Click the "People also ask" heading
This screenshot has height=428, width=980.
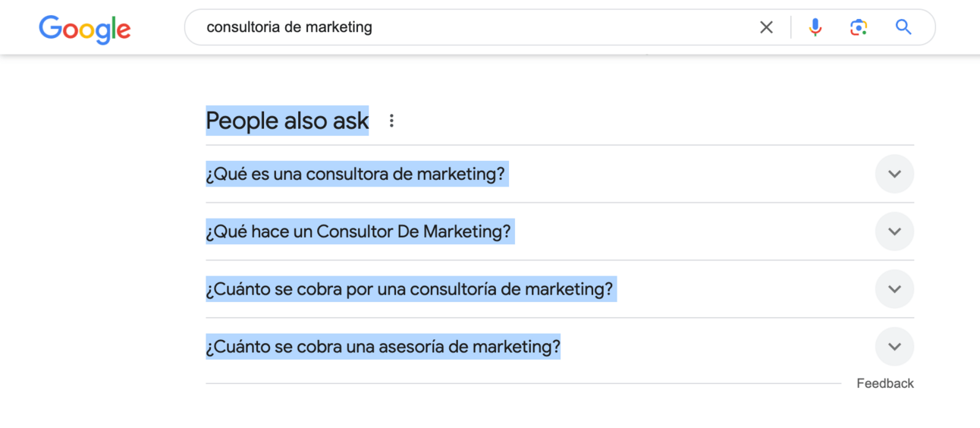pyautogui.click(x=287, y=121)
